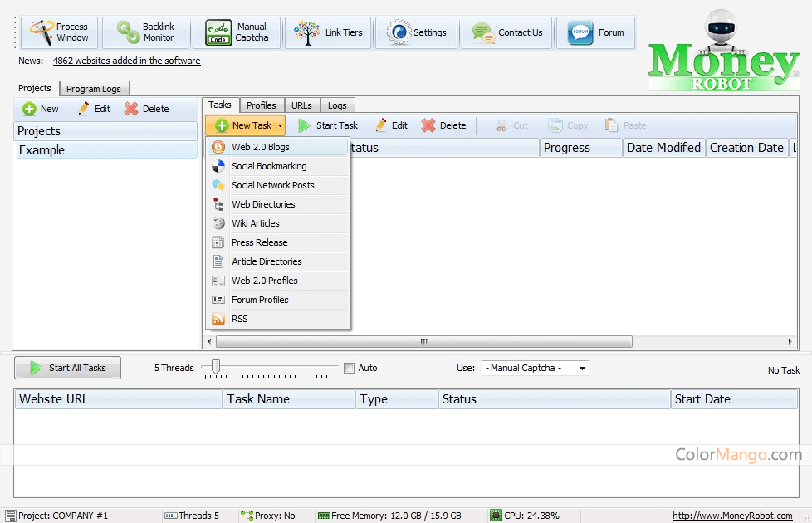This screenshot has width=812, height=523.
Task: Click the Free Memory status bar entry
Action: [389, 516]
